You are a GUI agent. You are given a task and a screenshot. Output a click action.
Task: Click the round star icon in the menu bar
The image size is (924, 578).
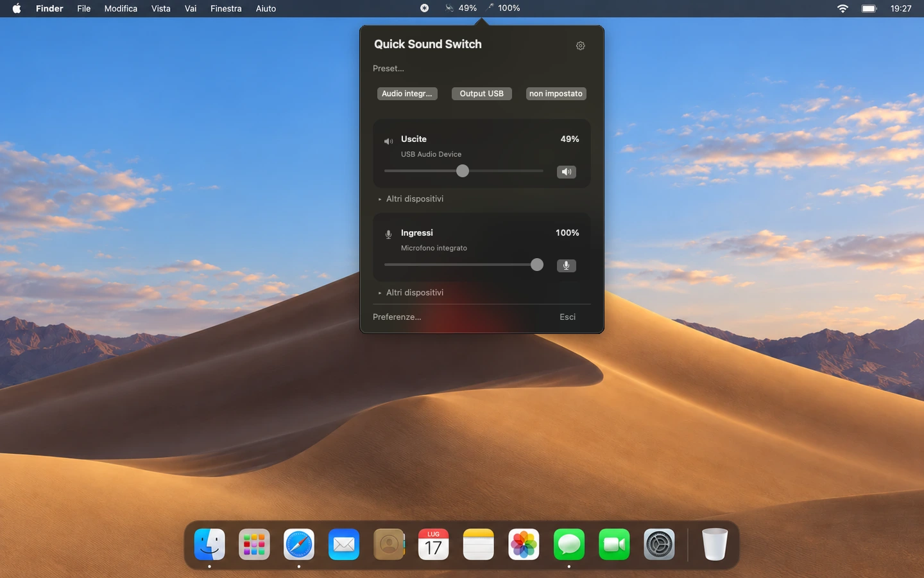click(424, 8)
